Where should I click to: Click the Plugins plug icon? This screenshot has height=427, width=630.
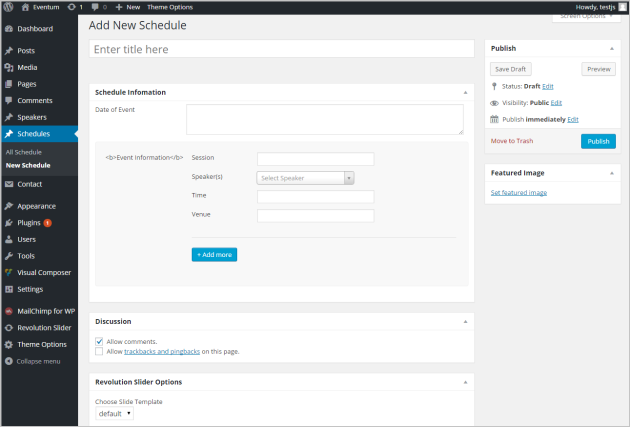(x=9, y=223)
